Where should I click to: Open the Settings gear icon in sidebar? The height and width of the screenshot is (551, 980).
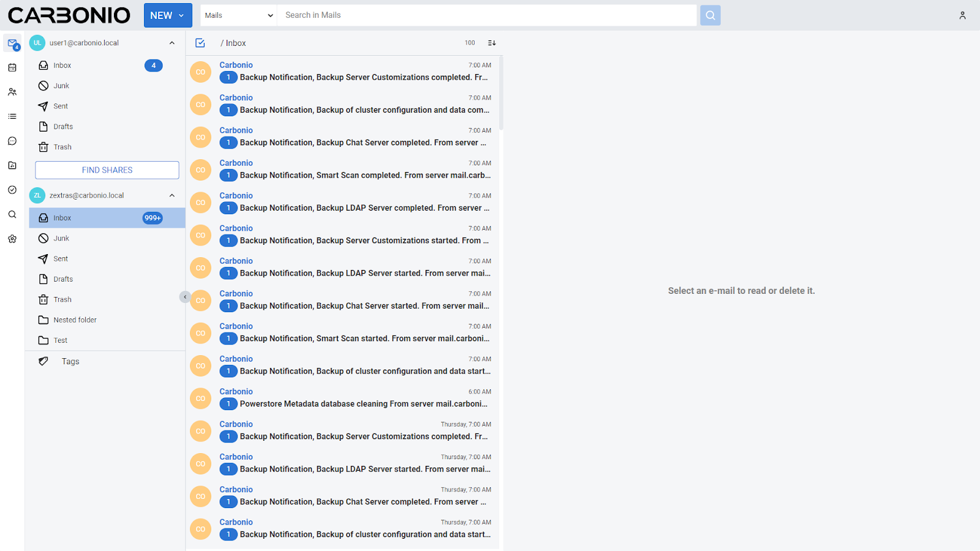tap(12, 239)
